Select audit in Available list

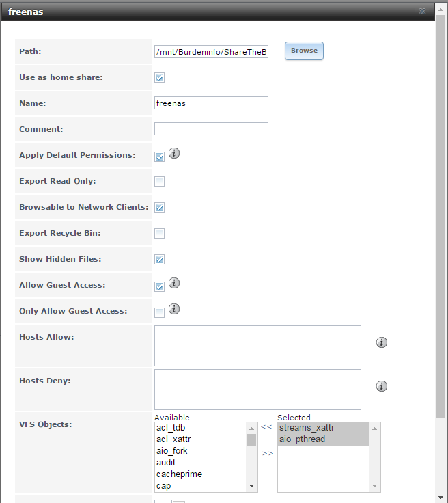[x=201, y=463]
